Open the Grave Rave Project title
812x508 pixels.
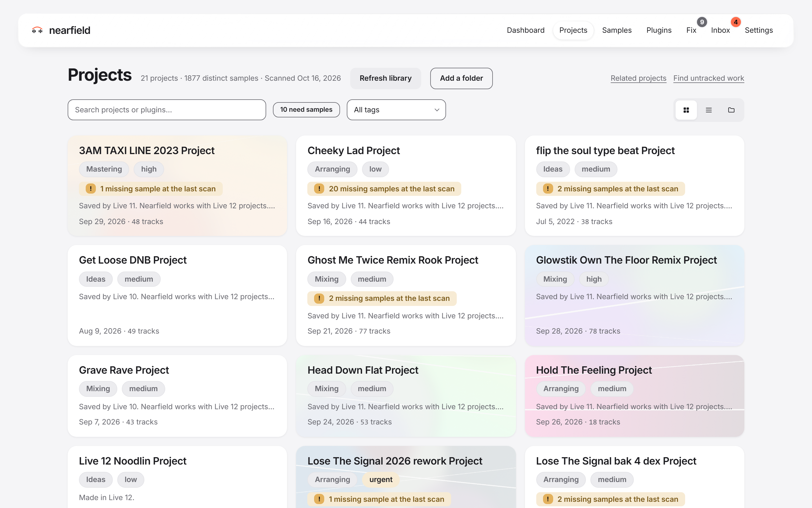pyautogui.click(x=124, y=370)
